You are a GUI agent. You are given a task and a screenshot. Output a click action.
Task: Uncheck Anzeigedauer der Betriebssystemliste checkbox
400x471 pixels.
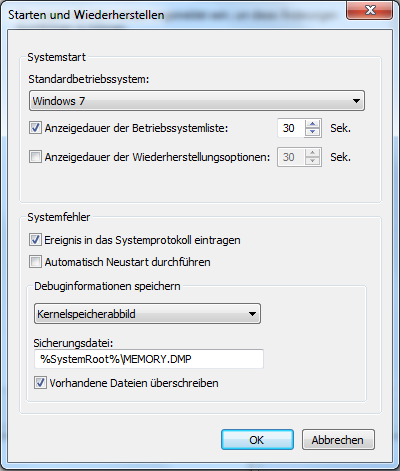coord(35,128)
